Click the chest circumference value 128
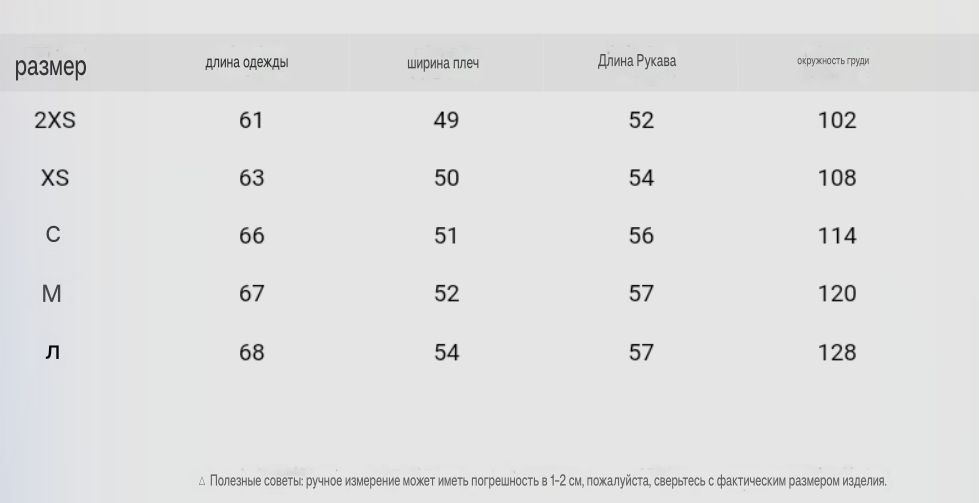This screenshot has height=503, width=979. click(837, 352)
